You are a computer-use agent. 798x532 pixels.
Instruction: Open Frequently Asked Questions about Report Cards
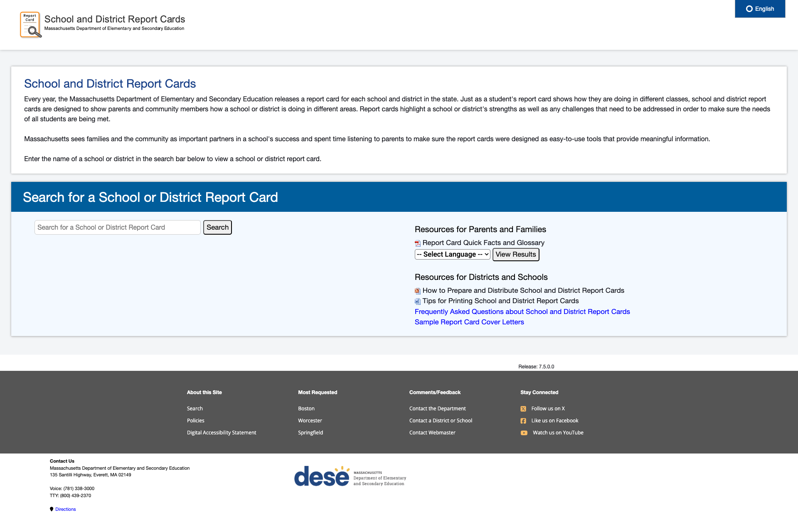522,311
